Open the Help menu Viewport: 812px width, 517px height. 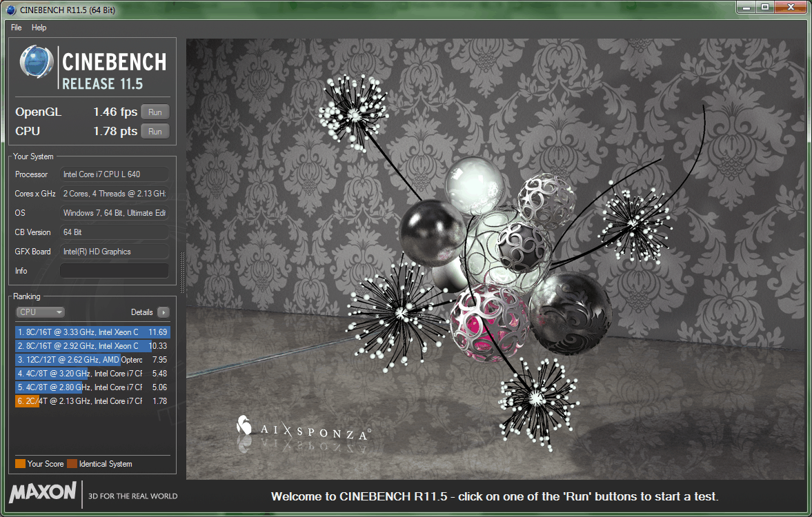[x=39, y=28]
